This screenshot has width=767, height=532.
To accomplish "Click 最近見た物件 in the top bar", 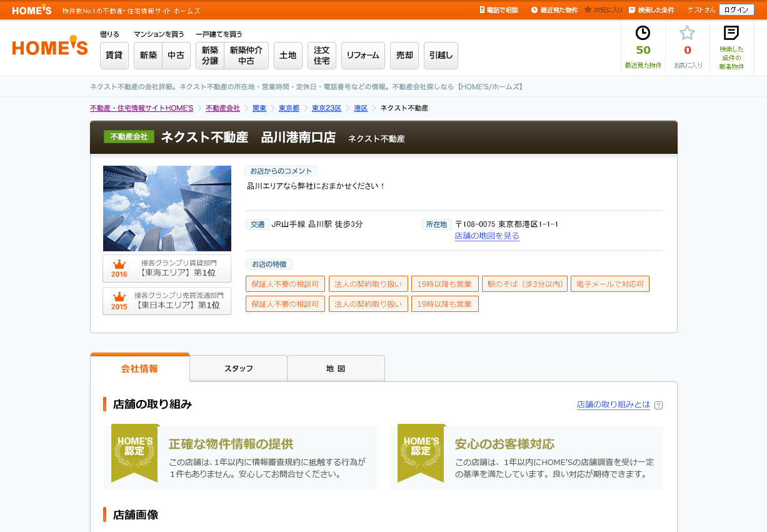I will [554, 10].
